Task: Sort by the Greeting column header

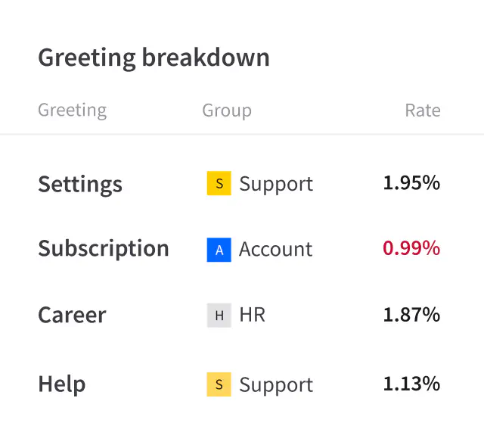Action: point(72,110)
